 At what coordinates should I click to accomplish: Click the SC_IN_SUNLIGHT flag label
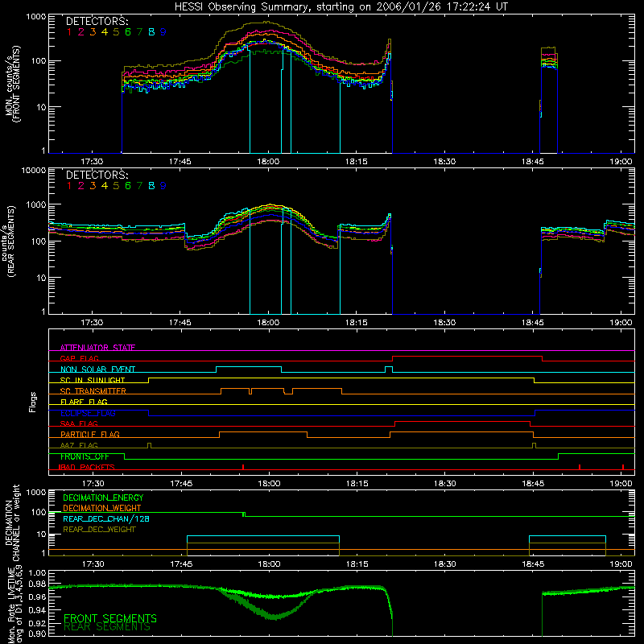click(93, 380)
